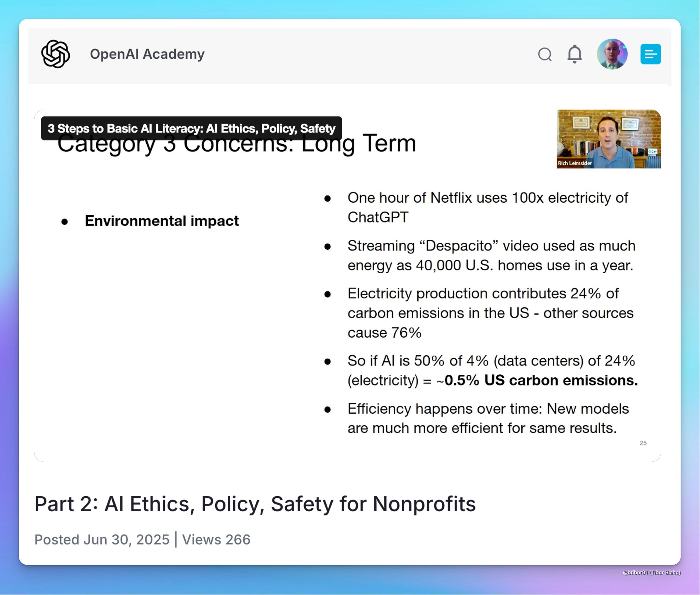
Task: Click the 'Environmental impact' bullet text
Action: pyautogui.click(x=162, y=221)
